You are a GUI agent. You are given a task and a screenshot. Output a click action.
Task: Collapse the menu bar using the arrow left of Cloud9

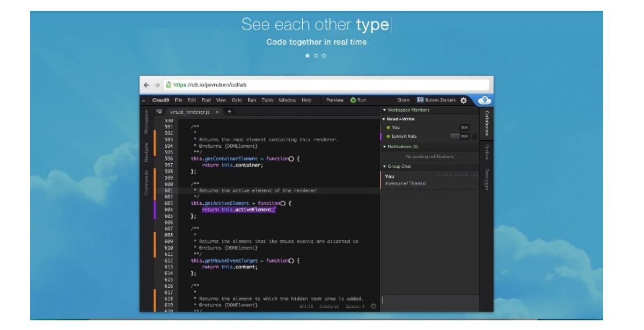tap(144, 101)
